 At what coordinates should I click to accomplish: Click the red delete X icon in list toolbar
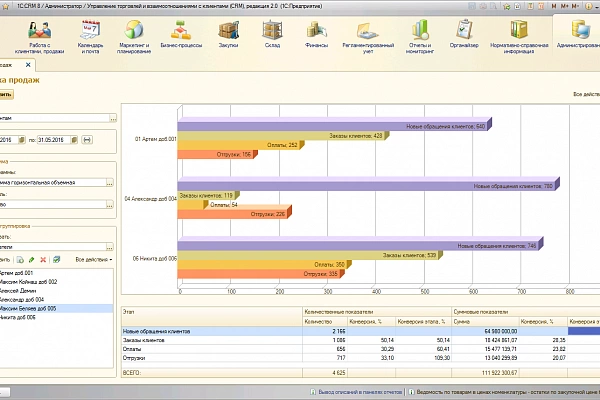45,260
